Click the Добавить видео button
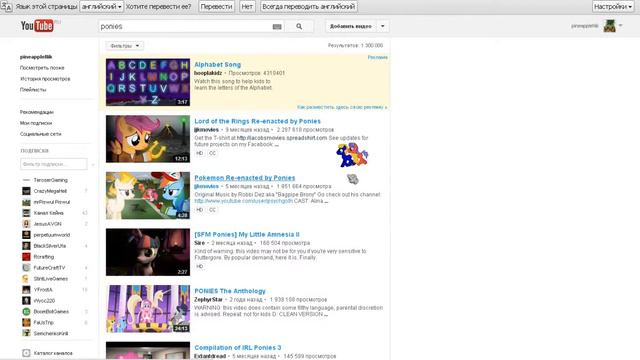The image size is (640, 360). point(351,27)
